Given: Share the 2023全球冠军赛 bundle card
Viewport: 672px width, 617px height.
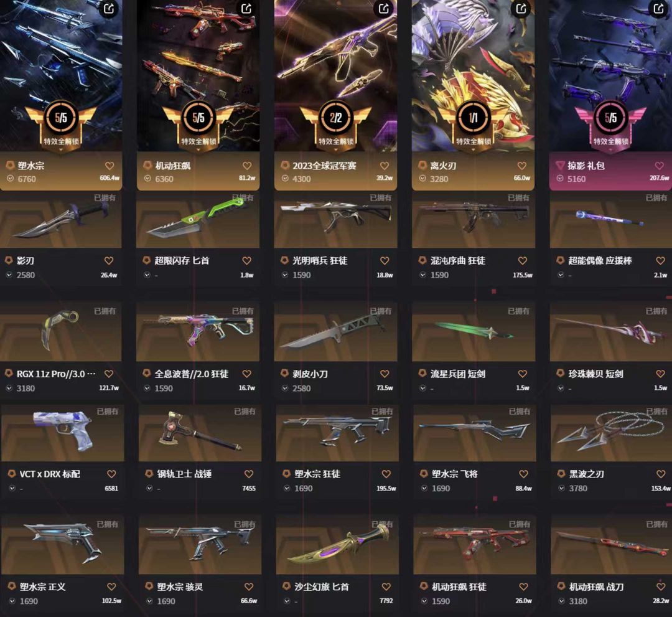Looking at the screenshot, I should click(x=383, y=7).
